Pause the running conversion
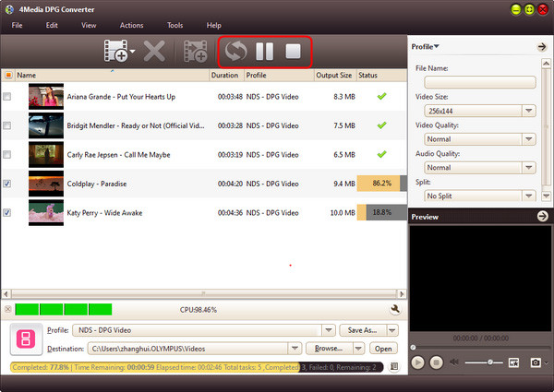 [x=265, y=52]
